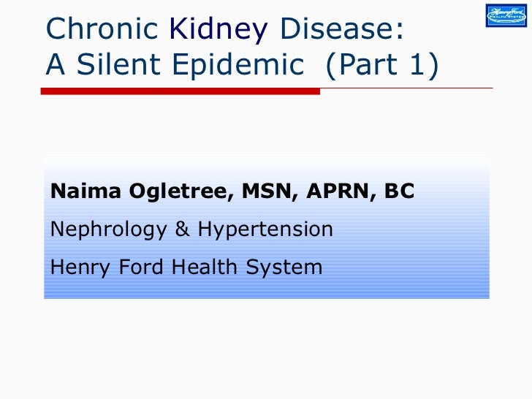Click the word Silent in the title

click(x=118, y=64)
